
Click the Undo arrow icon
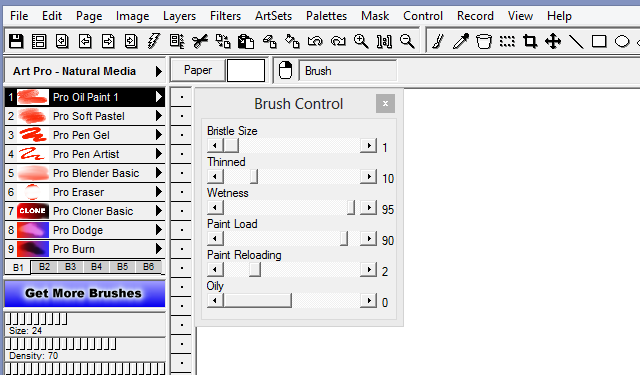pyautogui.click(x=315, y=41)
